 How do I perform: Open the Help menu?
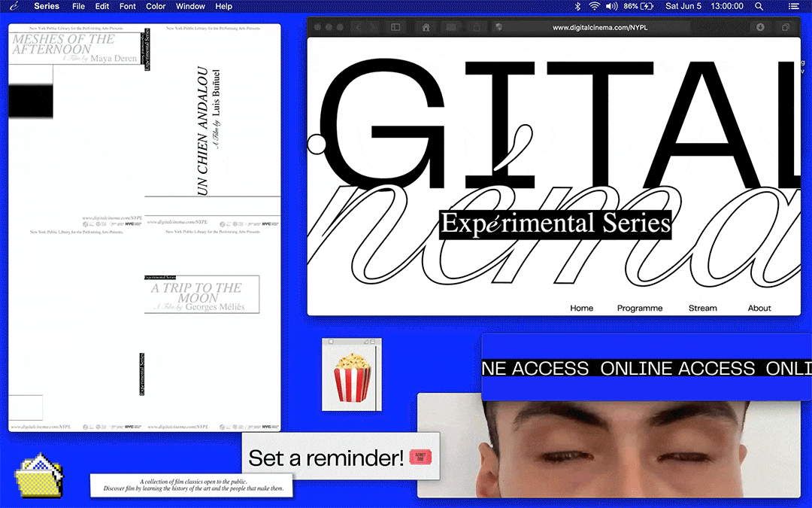point(224,6)
